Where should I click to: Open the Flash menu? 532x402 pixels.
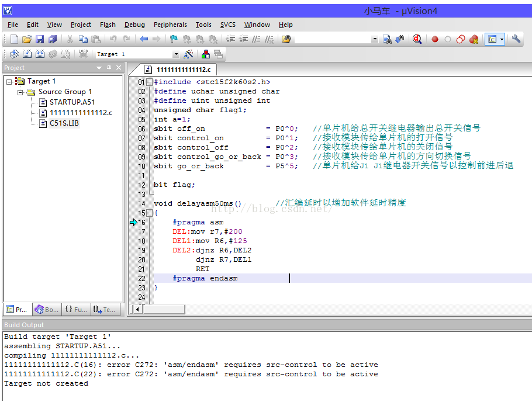pyautogui.click(x=108, y=25)
